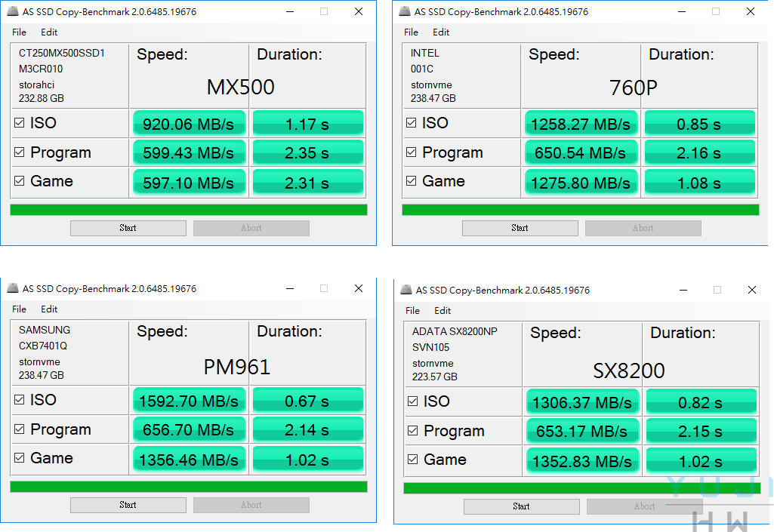Start the benchmark in the SAMSUNG PM961 window

point(128,505)
